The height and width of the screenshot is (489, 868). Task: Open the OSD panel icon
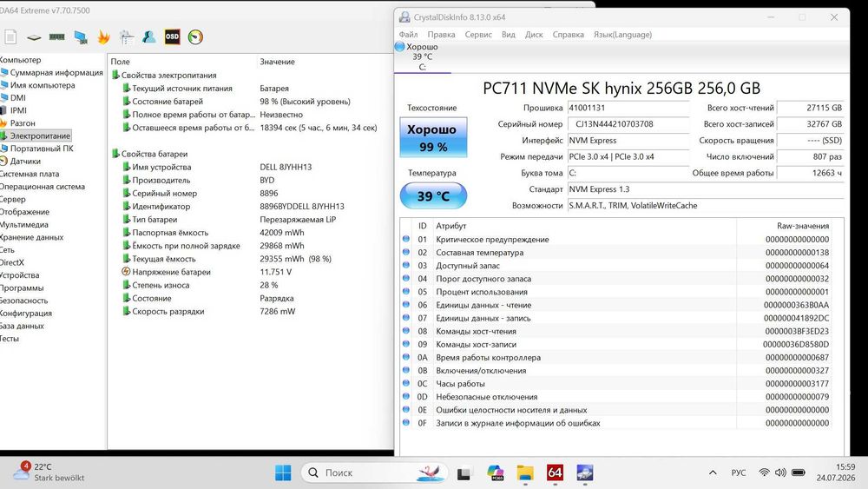pyautogui.click(x=172, y=36)
